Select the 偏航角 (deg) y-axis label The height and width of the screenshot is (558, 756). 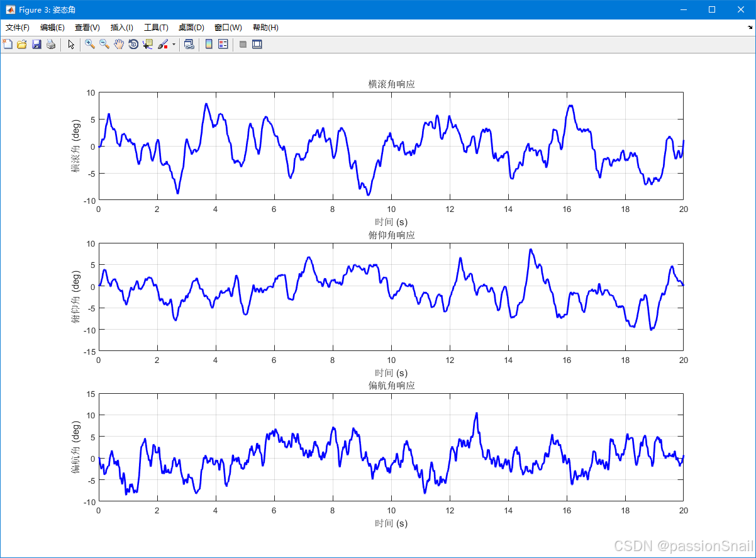[75, 447]
